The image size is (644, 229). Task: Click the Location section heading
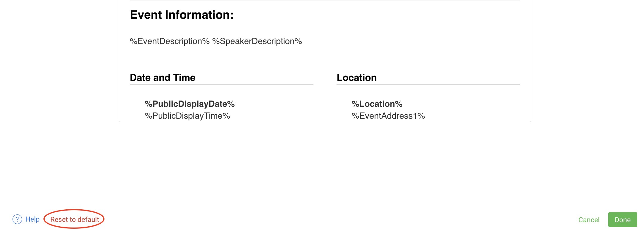click(357, 78)
